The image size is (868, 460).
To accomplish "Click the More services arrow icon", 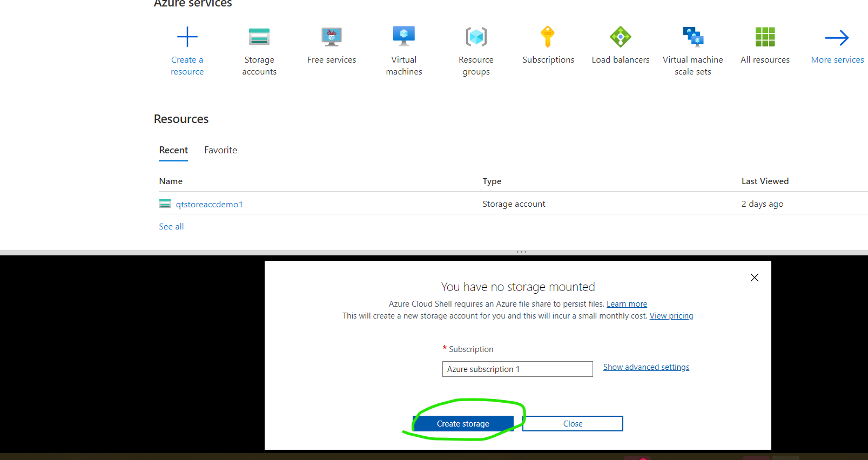I will pos(837,38).
